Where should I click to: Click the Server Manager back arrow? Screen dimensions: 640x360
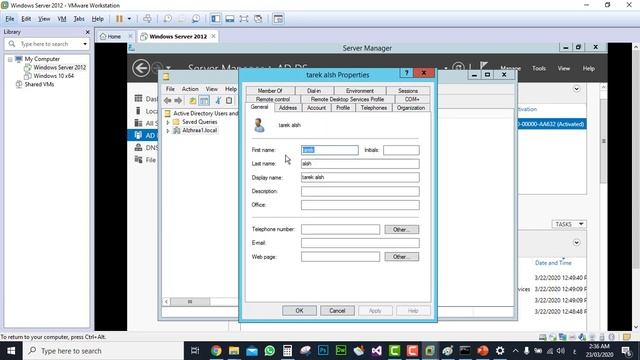coord(141,68)
